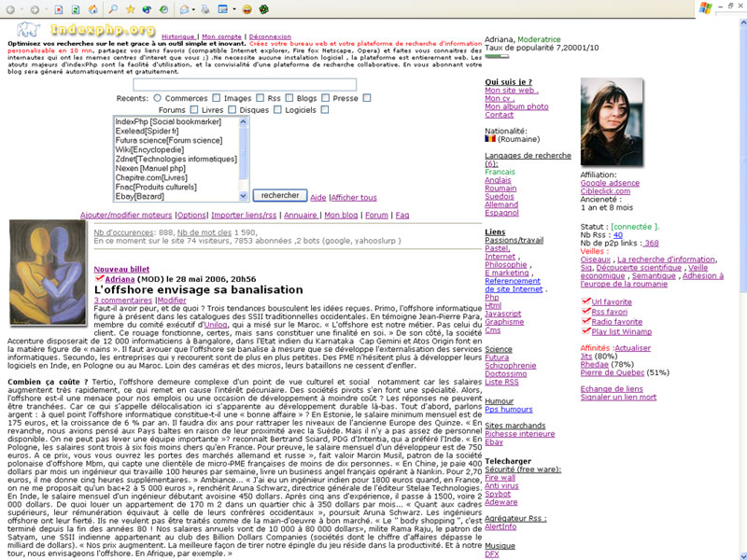Open the Edit icon dropdown arrow

(234, 9)
